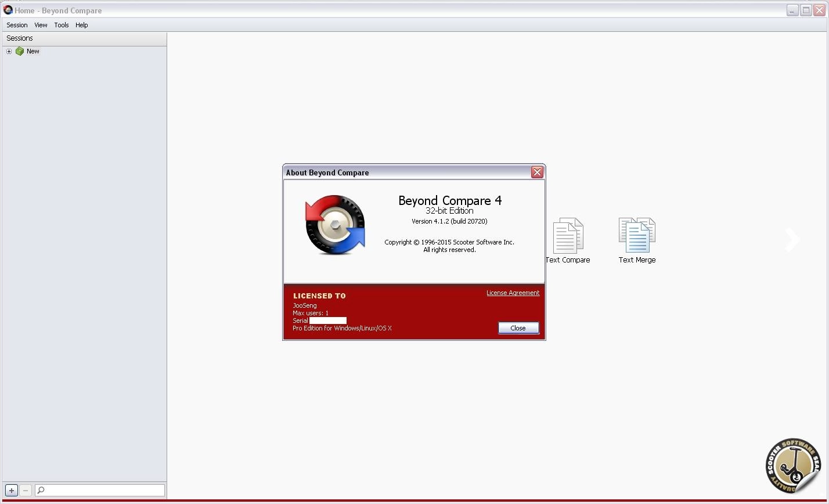Click the version 4.1.2 build text
This screenshot has height=504, width=829.
tap(449, 221)
